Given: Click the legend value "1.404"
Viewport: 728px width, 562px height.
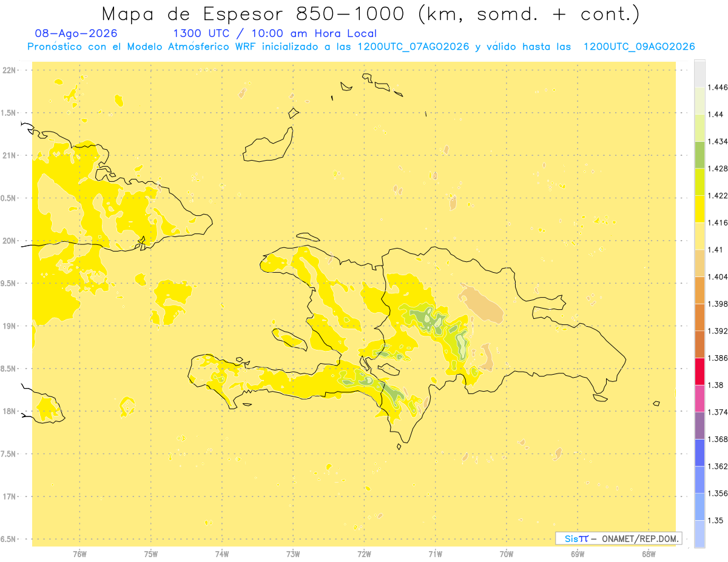Looking at the screenshot, I should coord(718,276).
